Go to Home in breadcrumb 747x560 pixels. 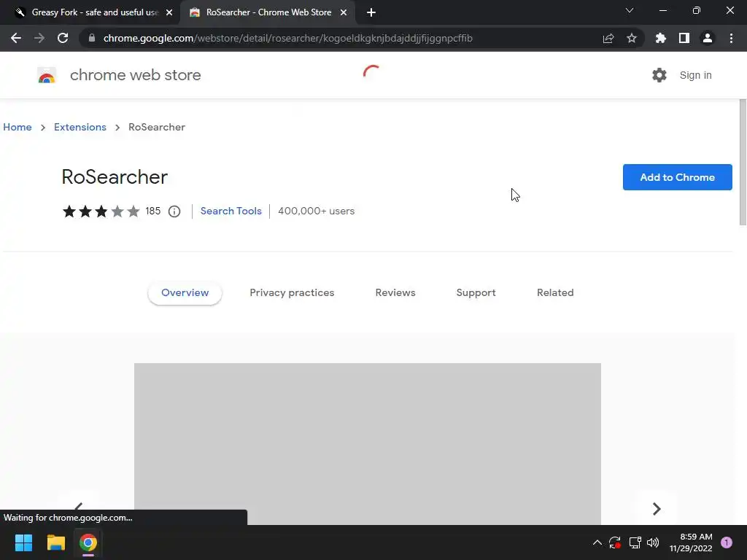click(18, 127)
